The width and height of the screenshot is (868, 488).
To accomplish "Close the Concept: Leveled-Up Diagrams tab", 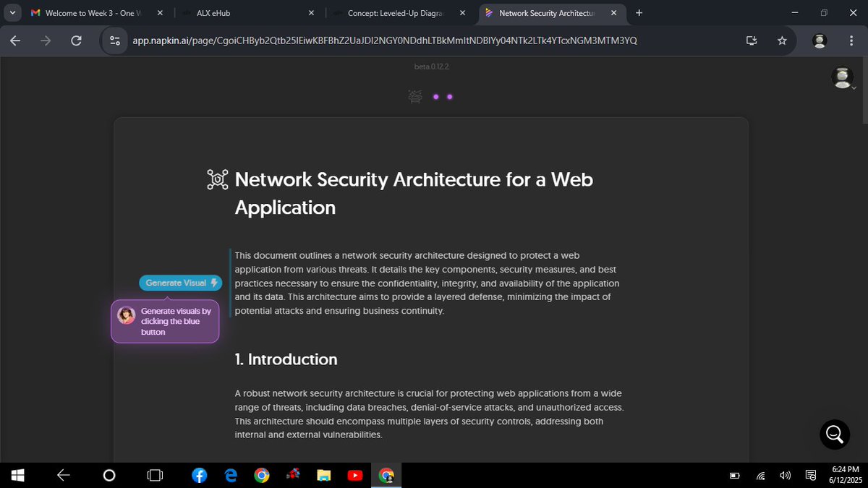I will 462,13.
